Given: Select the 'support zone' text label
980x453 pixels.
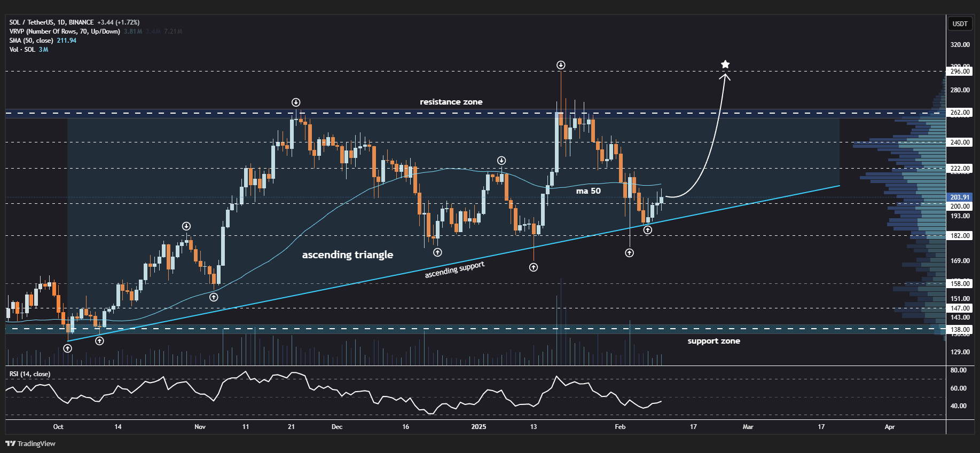Looking at the screenshot, I should pyautogui.click(x=714, y=341).
